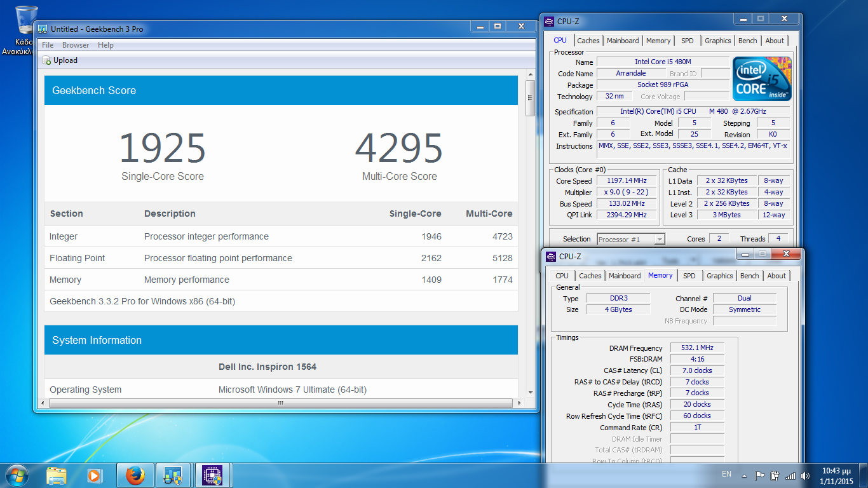Click the EN language indicator
868x488 pixels.
(727, 474)
